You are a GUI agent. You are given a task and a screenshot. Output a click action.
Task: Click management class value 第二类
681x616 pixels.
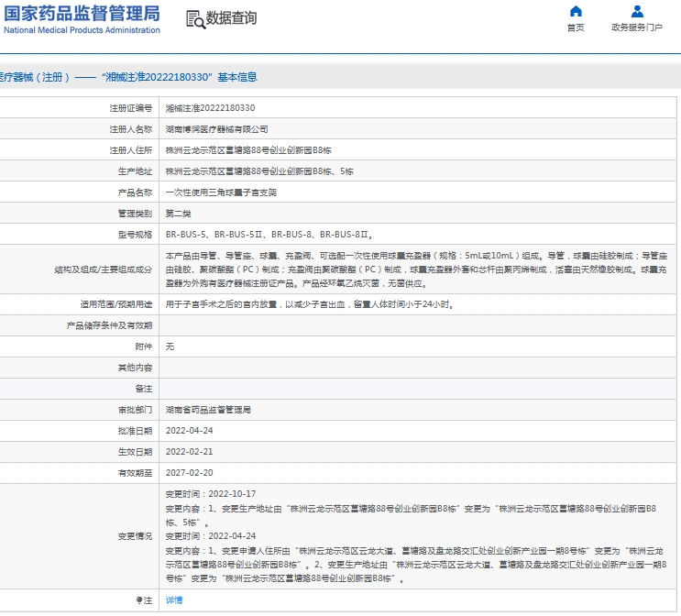coord(178,214)
